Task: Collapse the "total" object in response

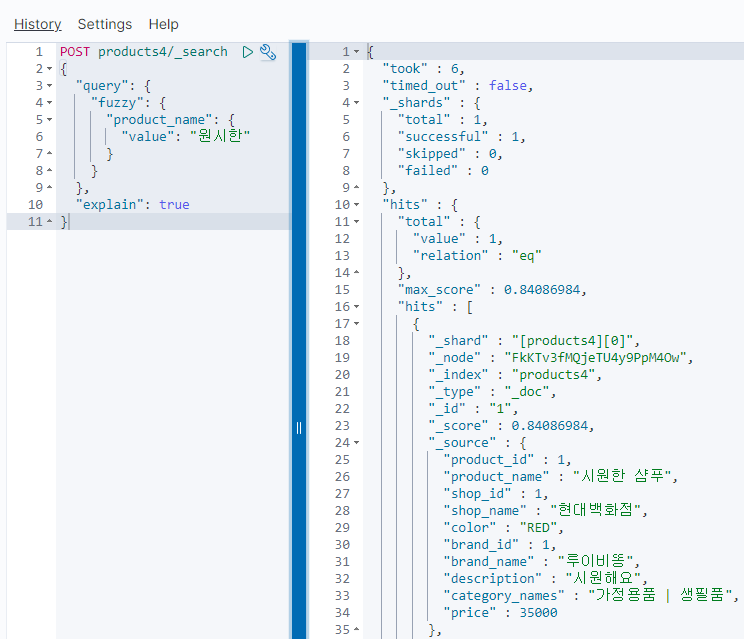Action: (357, 221)
